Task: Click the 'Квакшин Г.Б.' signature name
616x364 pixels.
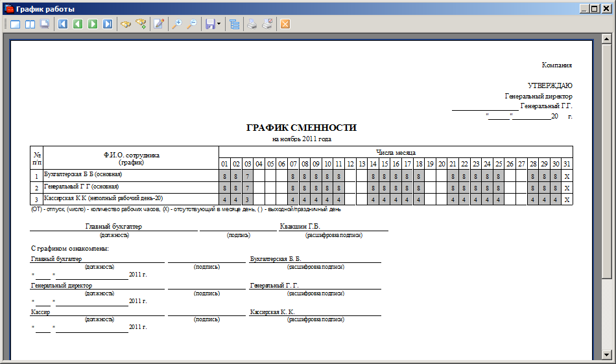Action: (300, 226)
